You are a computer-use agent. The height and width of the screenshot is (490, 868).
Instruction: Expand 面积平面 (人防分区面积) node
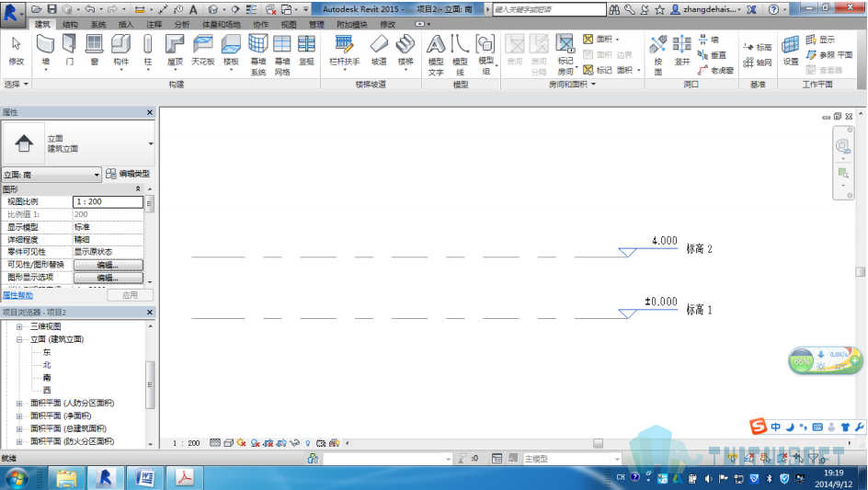tap(19, 403)
